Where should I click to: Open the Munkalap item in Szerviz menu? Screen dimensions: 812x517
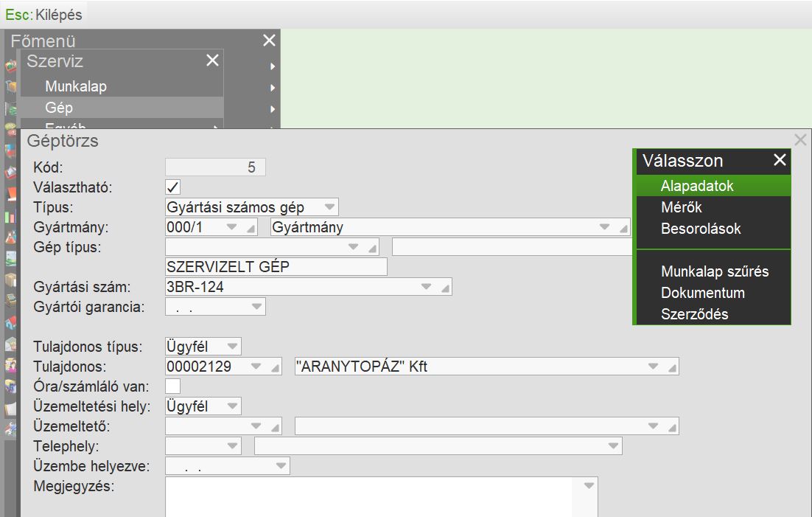pyautogui.click(x=122, y=86)
